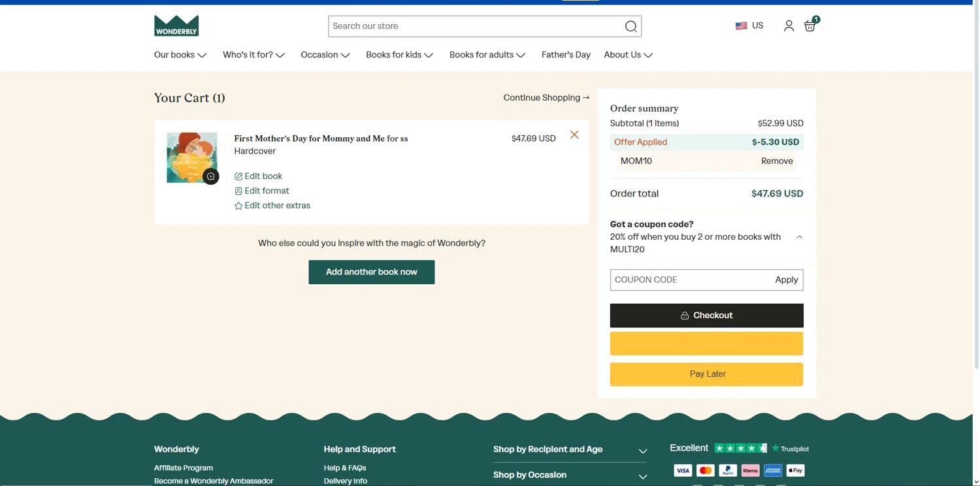The image size is (980, 486).
Task: Click the search magnifier icon
Action: pos(630,26)
